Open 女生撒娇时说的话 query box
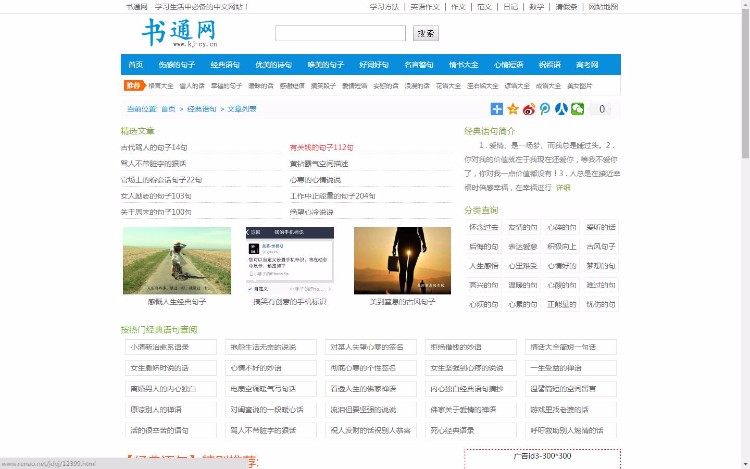The image size is (750, 469). pos(171,368)
